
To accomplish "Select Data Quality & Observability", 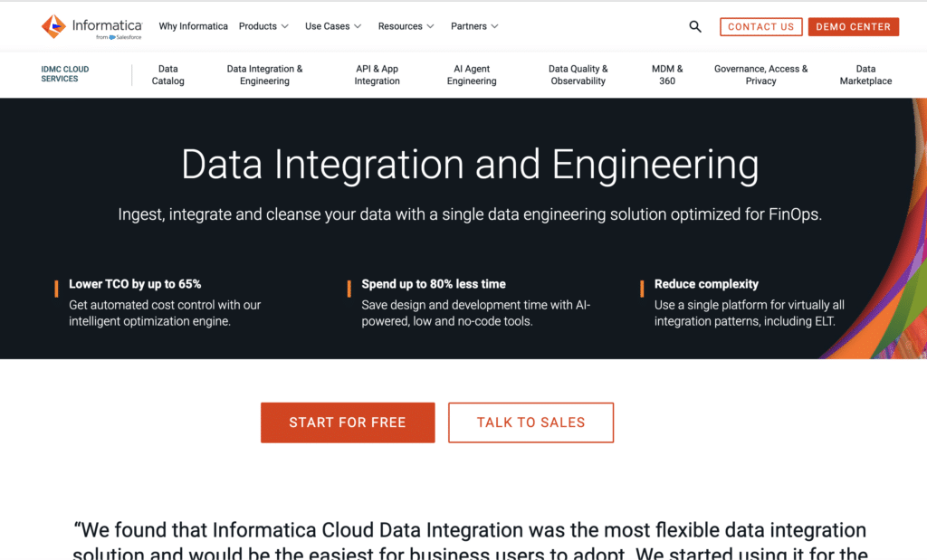I will (578, 74).
